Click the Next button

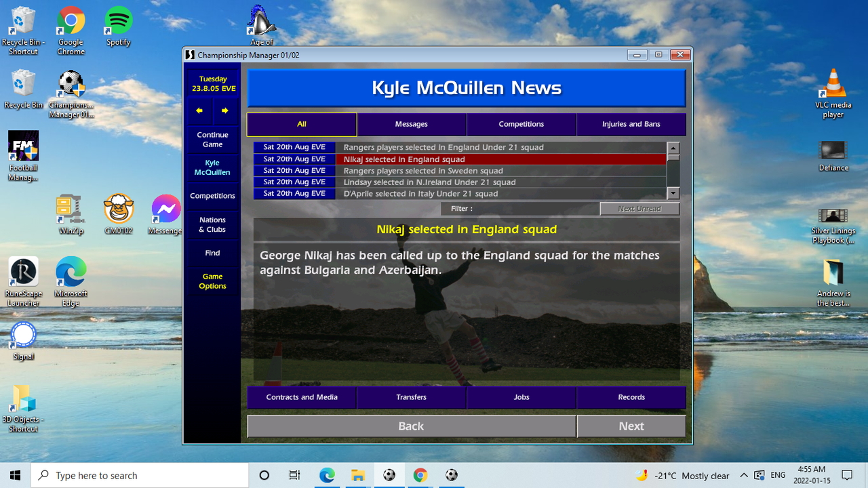pyautogui.click(x=631, y=426)
